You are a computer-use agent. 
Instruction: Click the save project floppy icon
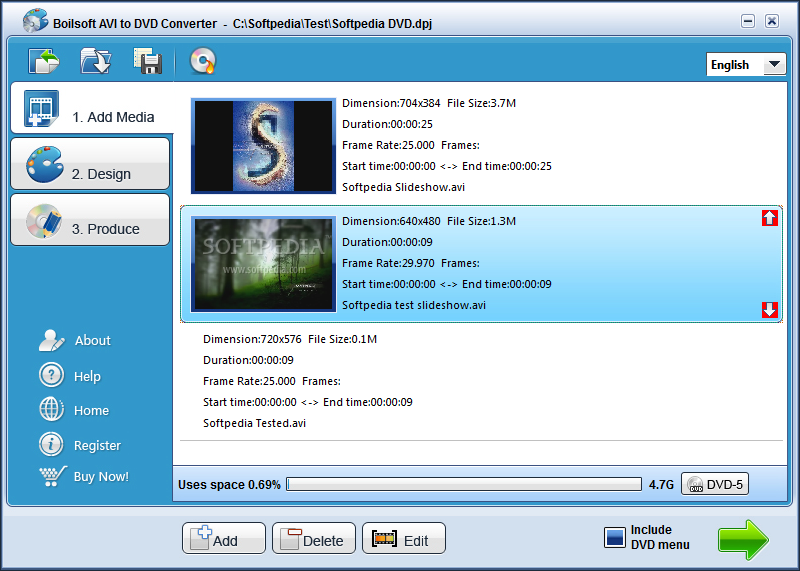[148, 61]
